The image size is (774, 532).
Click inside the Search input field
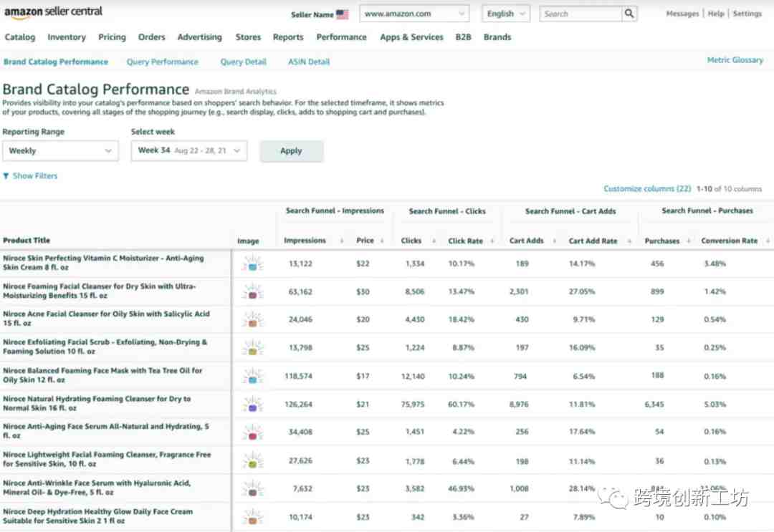[x=580, y=14]
